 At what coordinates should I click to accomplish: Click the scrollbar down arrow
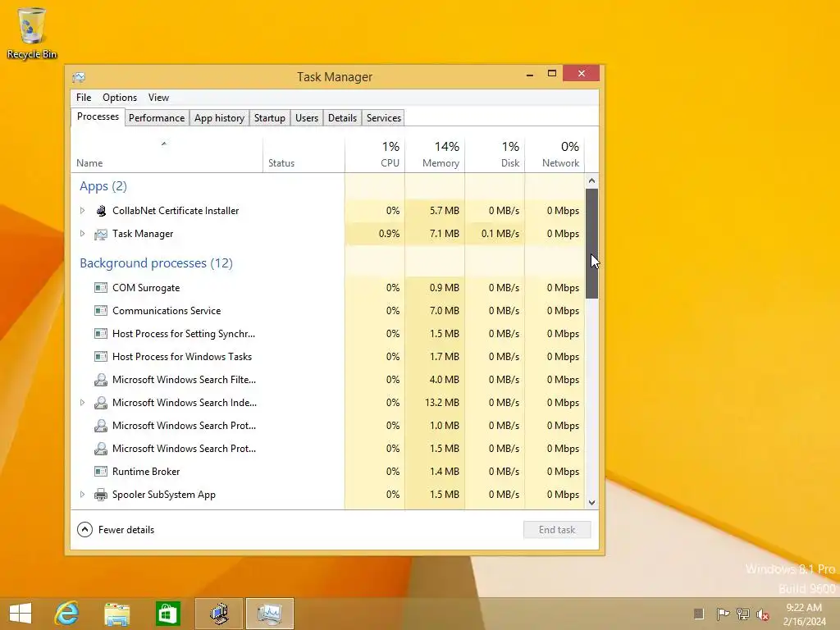click(x=591, y=503)
